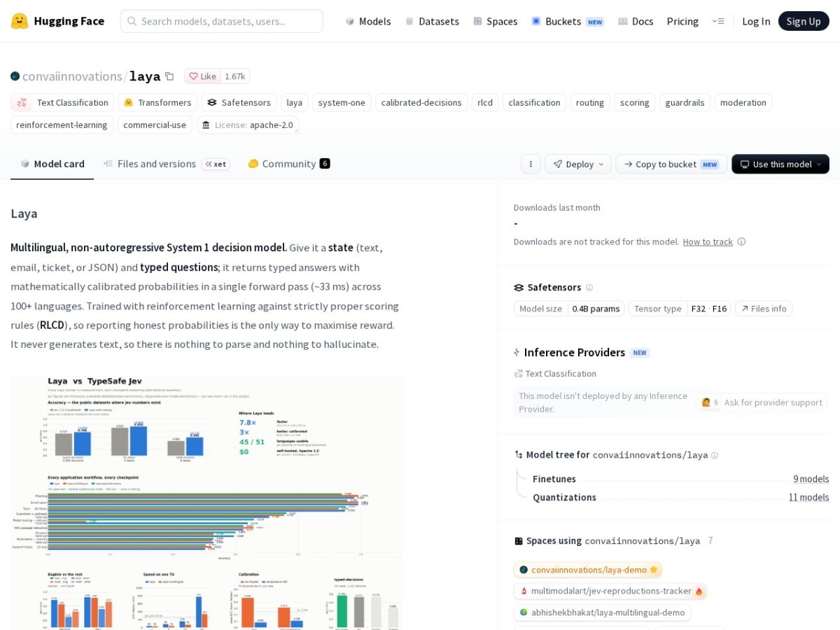Open the Community tab
The image size is (840, 630).
click(289, 164)
